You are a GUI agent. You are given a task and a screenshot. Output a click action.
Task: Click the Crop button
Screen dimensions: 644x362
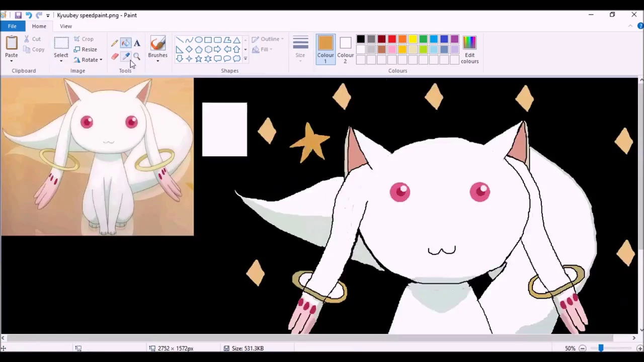(x=84, y=39)
